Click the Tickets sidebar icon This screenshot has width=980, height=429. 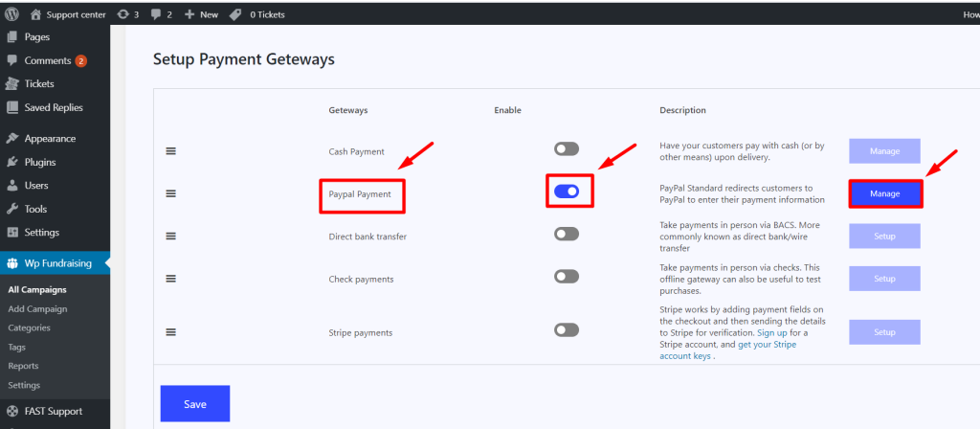click(11, 84)
